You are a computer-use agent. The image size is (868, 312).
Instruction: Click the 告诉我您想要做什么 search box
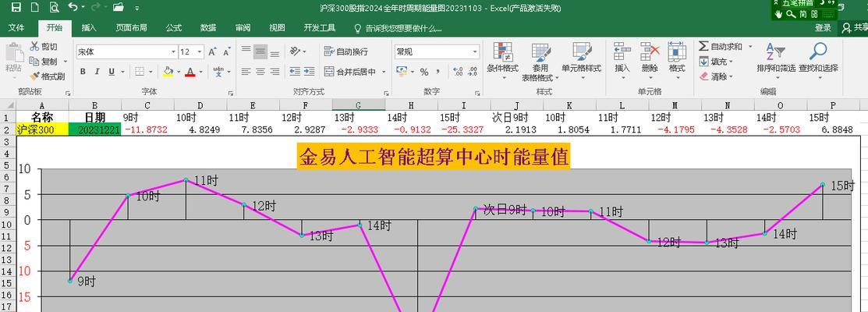pos(398,27)
